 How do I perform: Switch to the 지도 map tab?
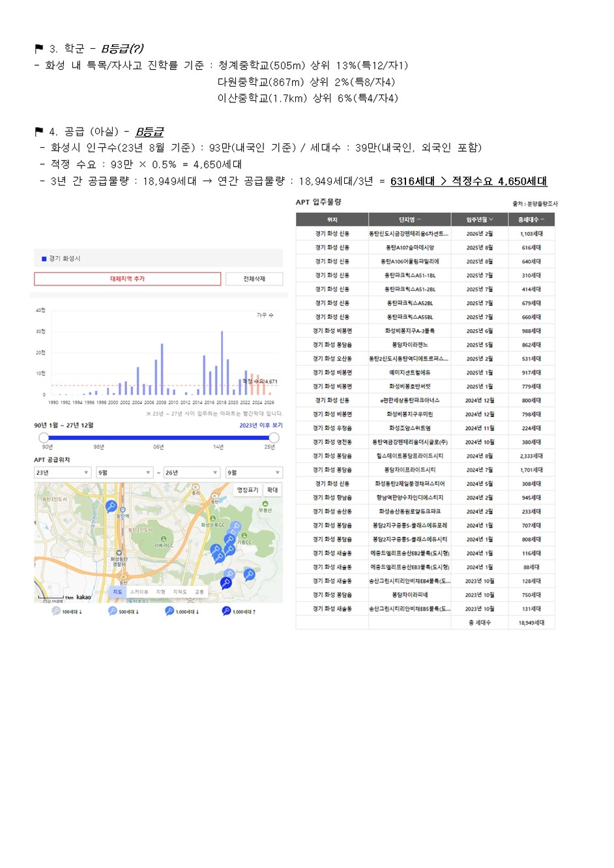[117, 592]
